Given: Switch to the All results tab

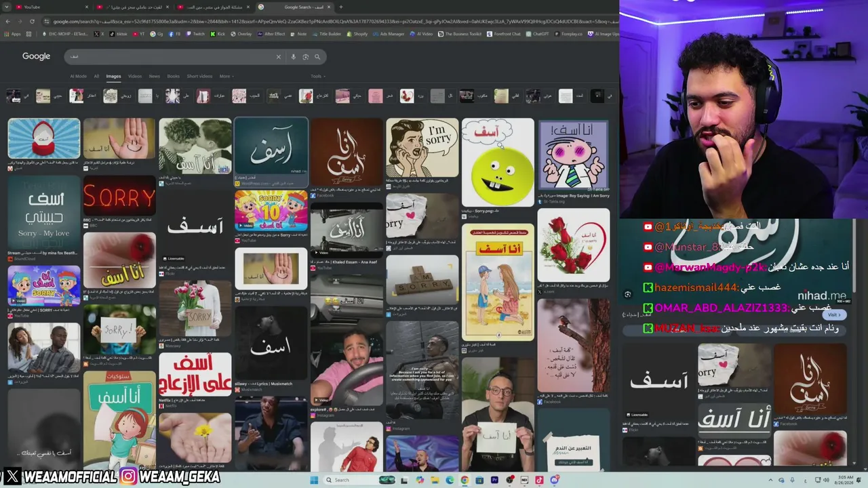Looking at the screenshot, I should tap(96, 76).
